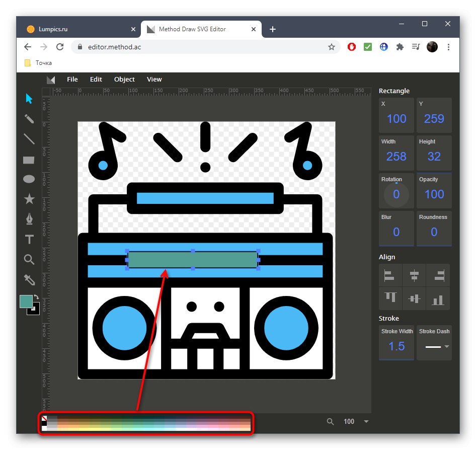Viewport: 476px width, 450px height.
Task: Click the teal fill color swatch
Action: tap(26, 302)
